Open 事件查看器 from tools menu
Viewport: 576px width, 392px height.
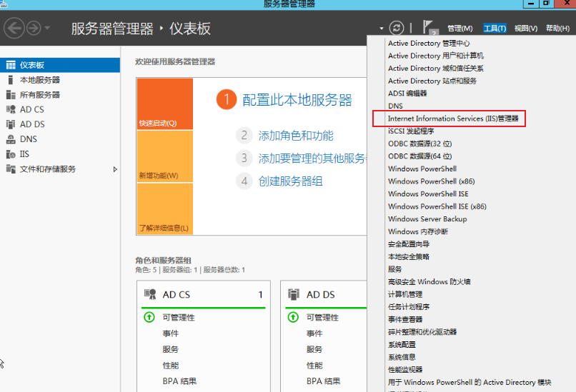coord(405,319)
